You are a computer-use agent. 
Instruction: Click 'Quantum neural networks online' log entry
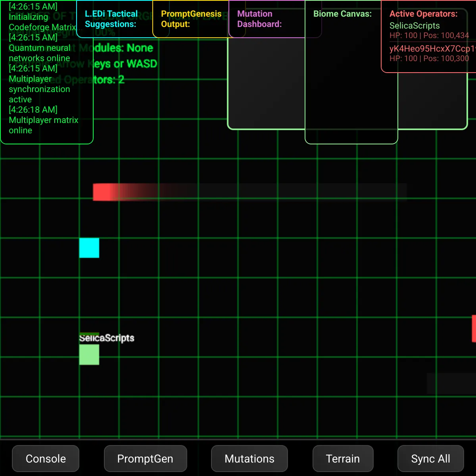(39, 53)
